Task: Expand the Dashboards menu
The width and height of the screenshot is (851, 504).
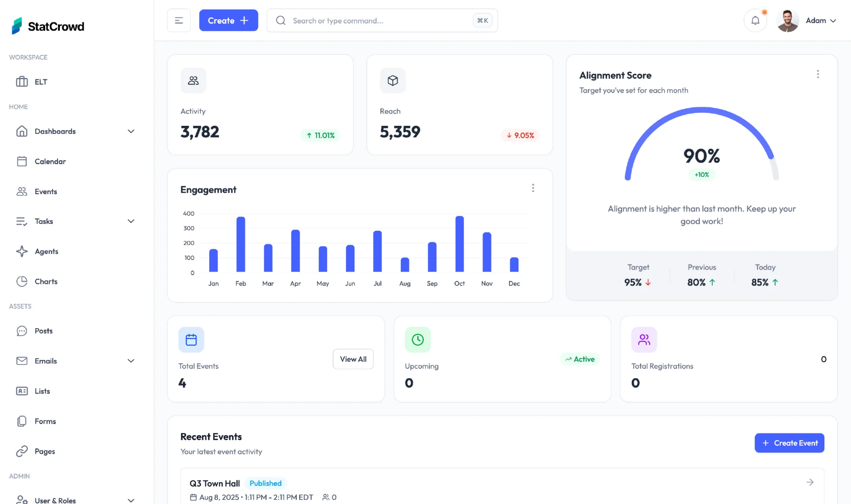Action: coord(131,131)
